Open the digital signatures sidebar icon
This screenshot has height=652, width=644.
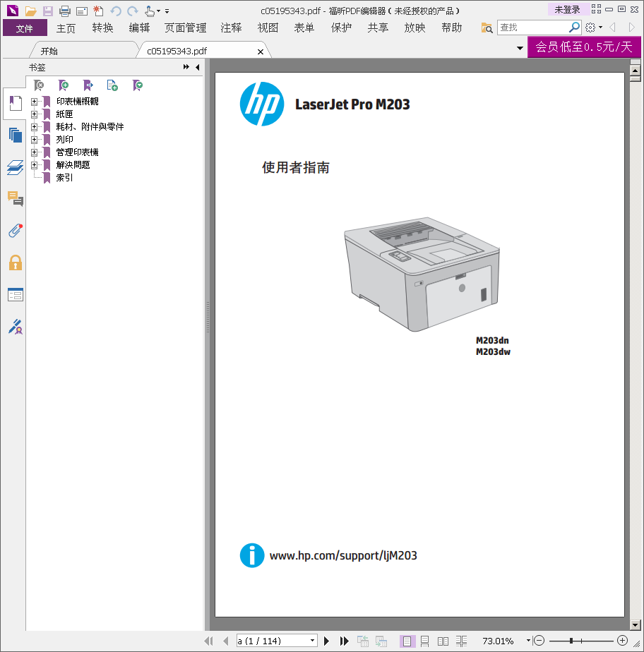click(x=16, y=327)
